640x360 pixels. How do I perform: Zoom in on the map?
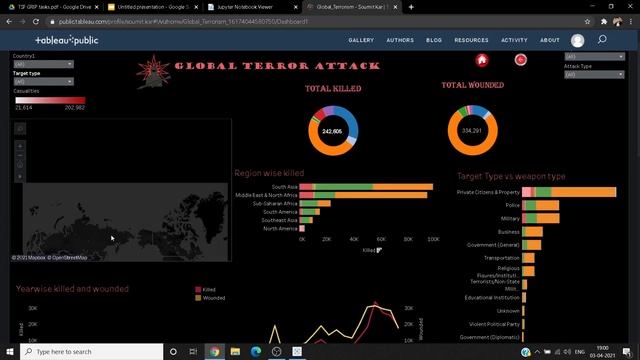20,146
